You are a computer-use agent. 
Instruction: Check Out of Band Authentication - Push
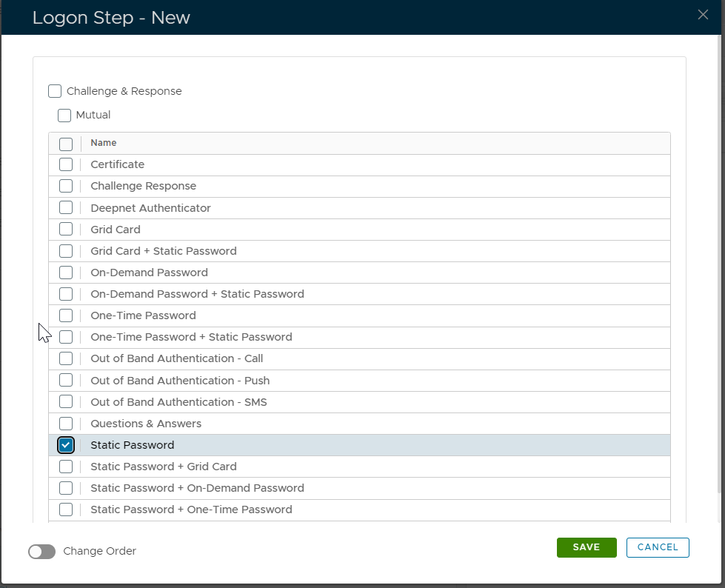[x=66, y=381]
